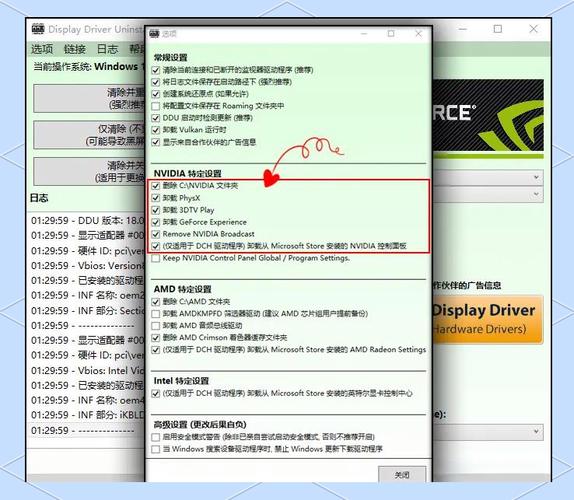Enable safe mode warning checkbox (启用安全模式警告)
This screenshot has width=574, height=500.
coord(156,437)
